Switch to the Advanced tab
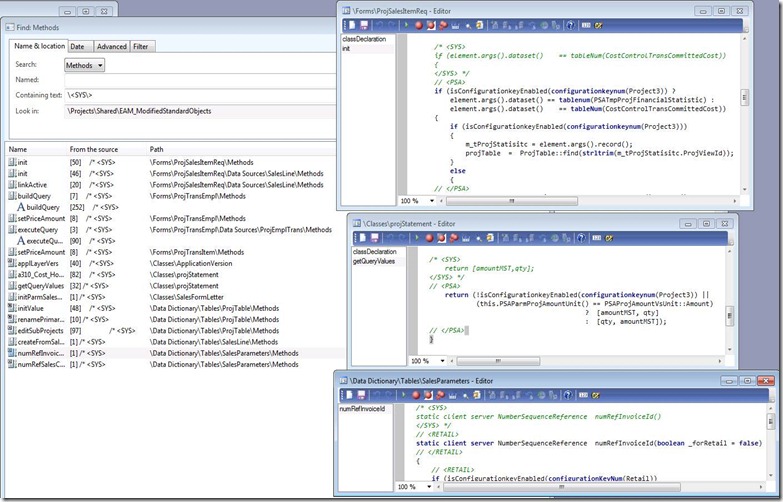Image resolution: width=783 pixels, height=502 pixels. (111, 46)
